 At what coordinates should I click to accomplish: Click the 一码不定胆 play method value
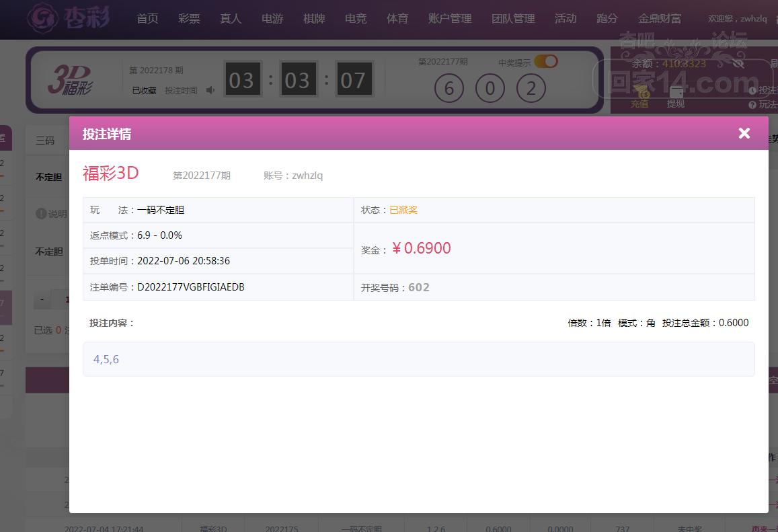[x=161, y=210]
